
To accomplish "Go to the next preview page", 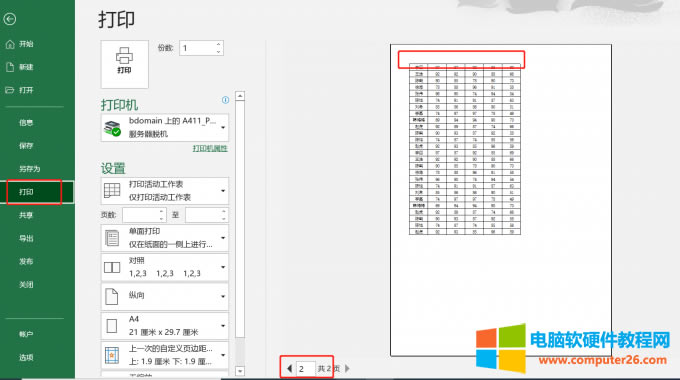I will (347, 368).
